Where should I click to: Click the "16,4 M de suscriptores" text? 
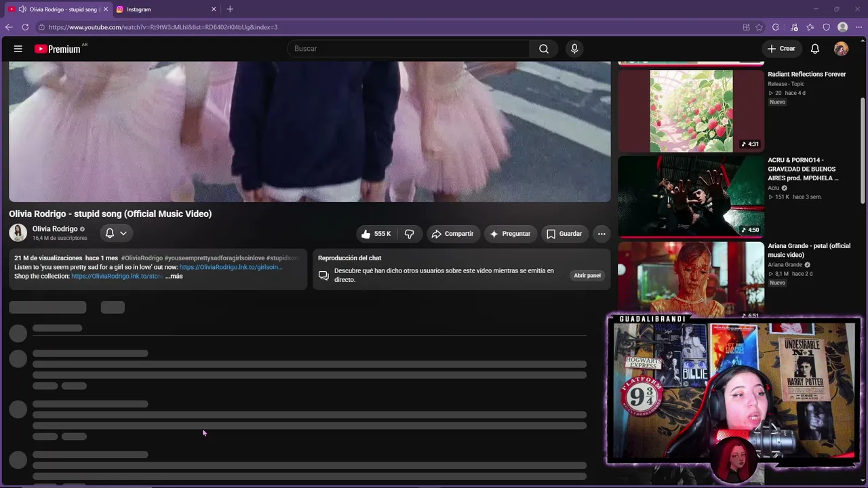tap(60, 239)
